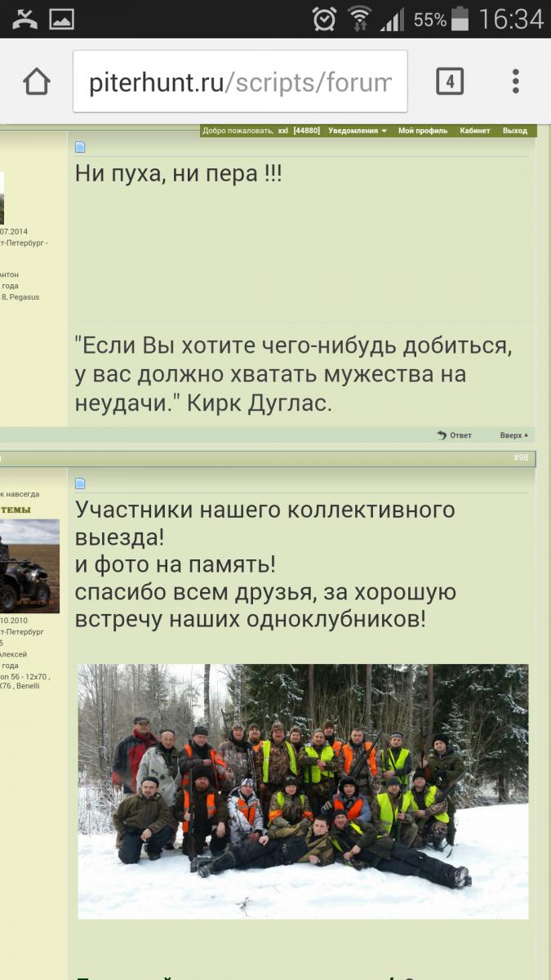
Task: Expand the Уведомления dropdown
Action: click(358, 131)
